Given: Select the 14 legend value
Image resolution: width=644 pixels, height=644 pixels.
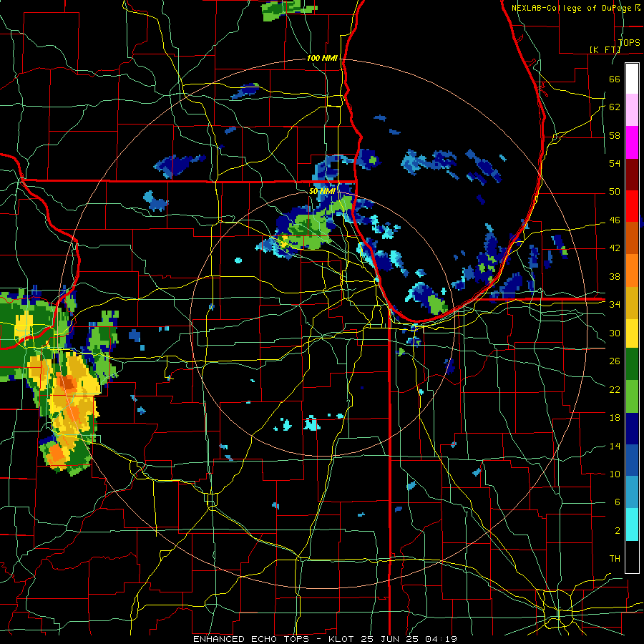Looking at the screenshot, I should [615, 446].
